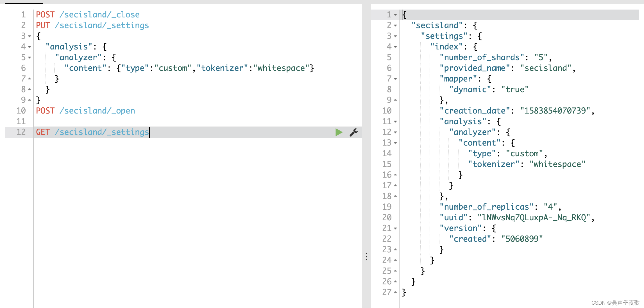Collapse root object at response line 1
Viewport: 644px width, 308px height.
[395, 15]
